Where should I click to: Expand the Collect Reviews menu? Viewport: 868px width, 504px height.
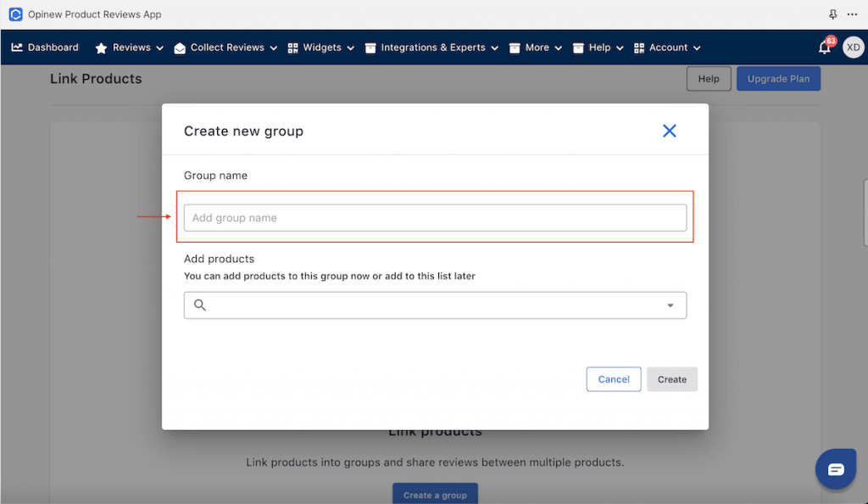225,48
